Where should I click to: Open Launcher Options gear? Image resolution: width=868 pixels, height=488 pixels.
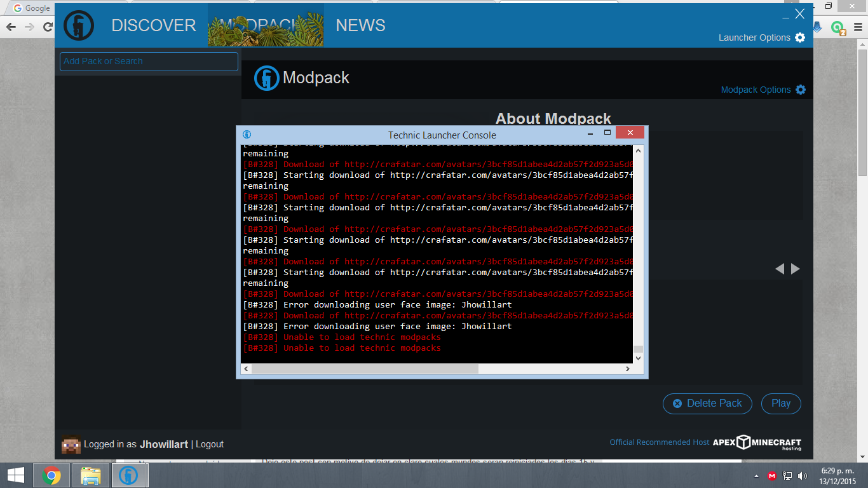pyautogui.click(x=800, y=37)
